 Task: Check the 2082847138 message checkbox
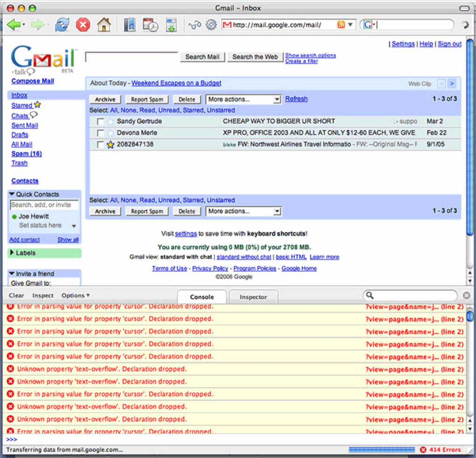coord(100,145)
